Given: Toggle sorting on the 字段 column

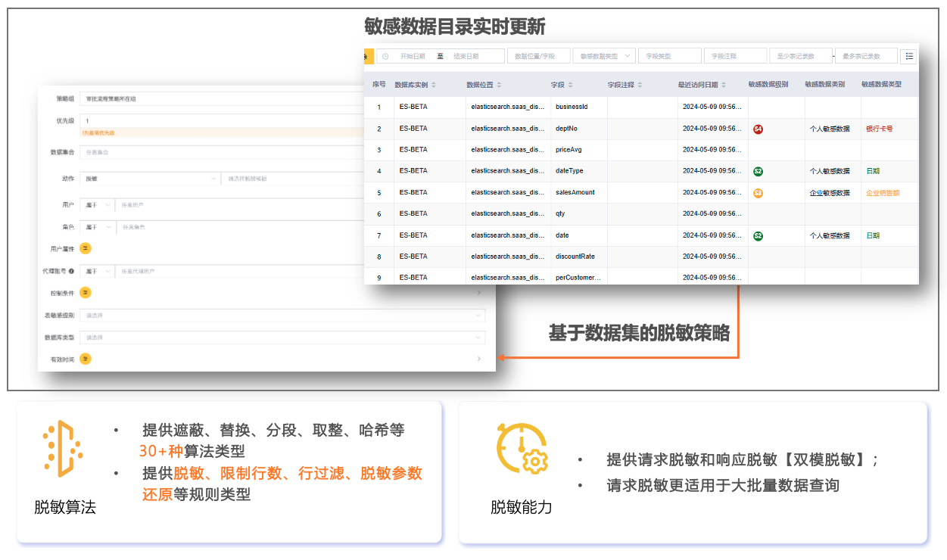Looking at the screenshot, I should (x=570, y=85).
